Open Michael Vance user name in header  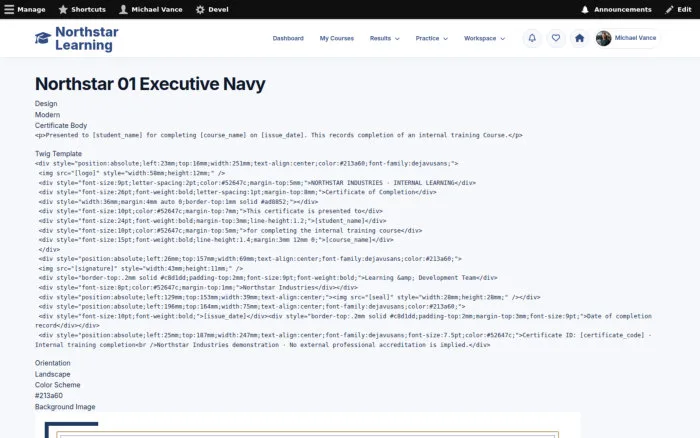pyautogui.click(x=635, y=38)
